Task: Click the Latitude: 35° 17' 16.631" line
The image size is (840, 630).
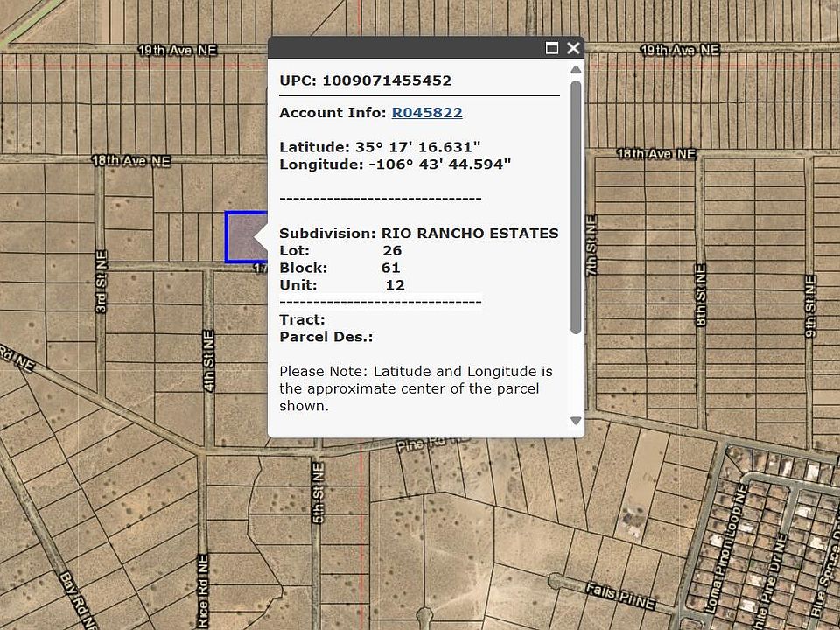Action: [x=380, y=147]
